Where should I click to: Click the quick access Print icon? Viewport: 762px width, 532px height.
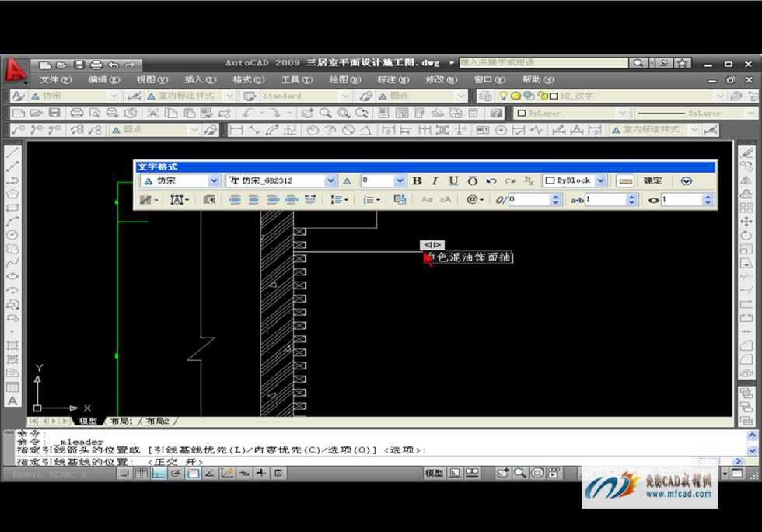coord(96,65)
